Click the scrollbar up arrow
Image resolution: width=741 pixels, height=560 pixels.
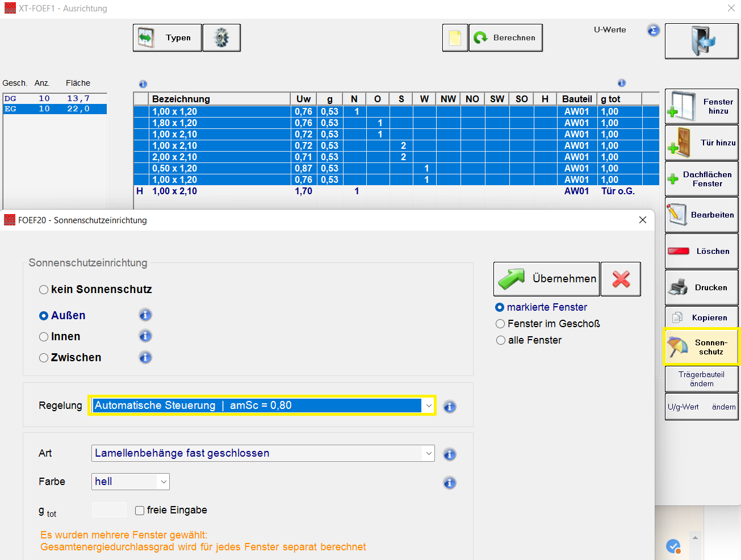695,537
